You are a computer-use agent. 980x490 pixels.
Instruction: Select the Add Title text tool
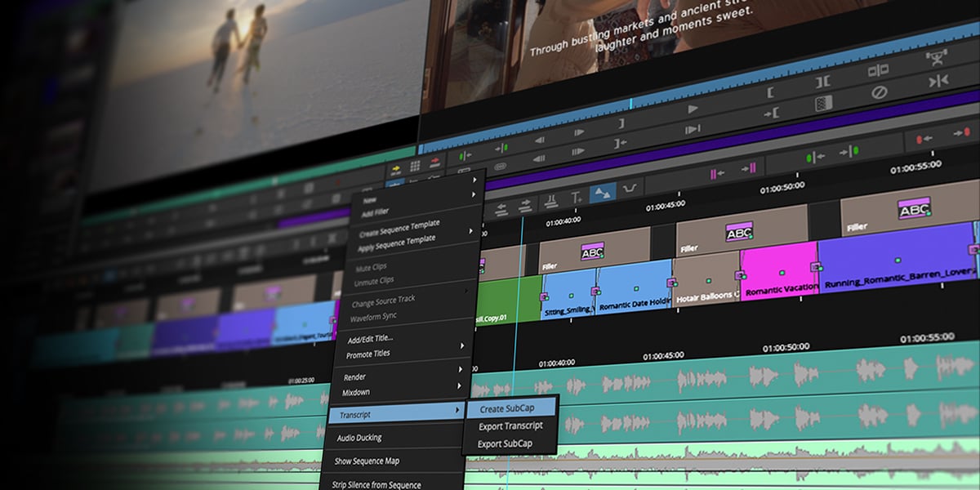577,196
